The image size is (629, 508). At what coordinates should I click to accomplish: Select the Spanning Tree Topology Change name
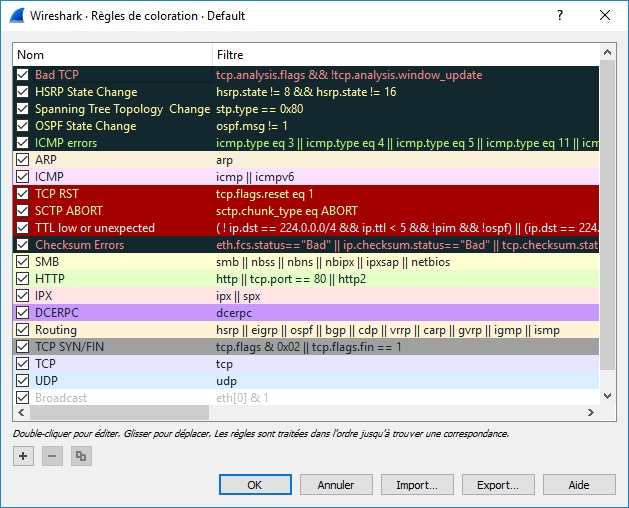click(122, 109)
